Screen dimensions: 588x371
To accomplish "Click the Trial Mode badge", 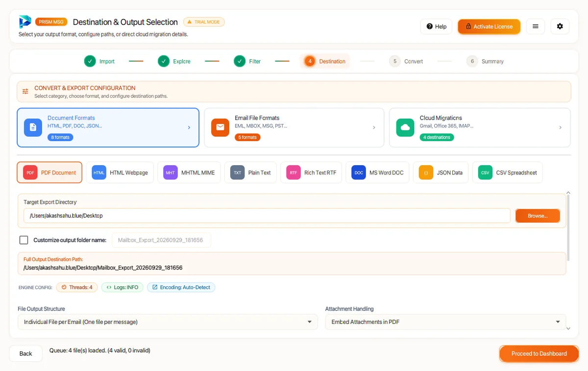I will click(204, 22).
